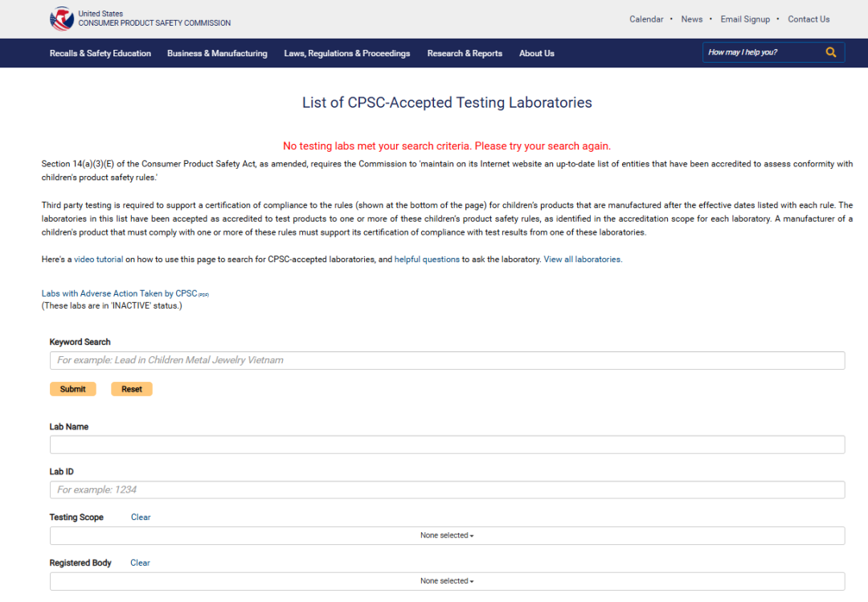Open the Recalls & Safety Education menu
Image resolution: width=868 pixels, height=602 pixels.
point(100,53)
